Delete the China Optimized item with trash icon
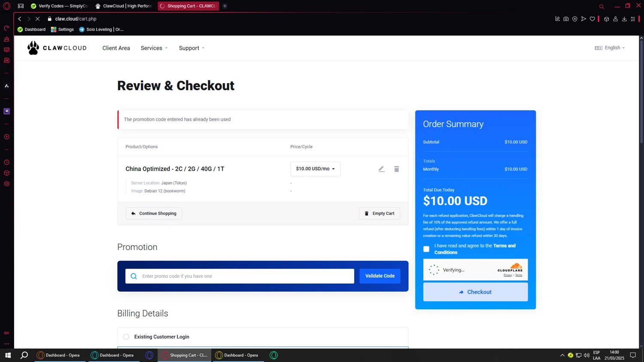The width and height of the screenshot is (644, 362). [397, 169]
